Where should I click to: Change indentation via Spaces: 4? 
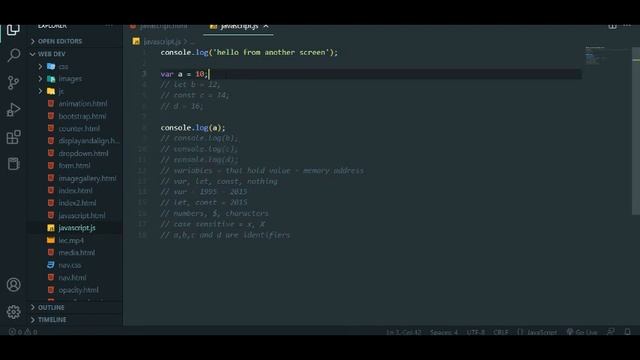(444, 332)
